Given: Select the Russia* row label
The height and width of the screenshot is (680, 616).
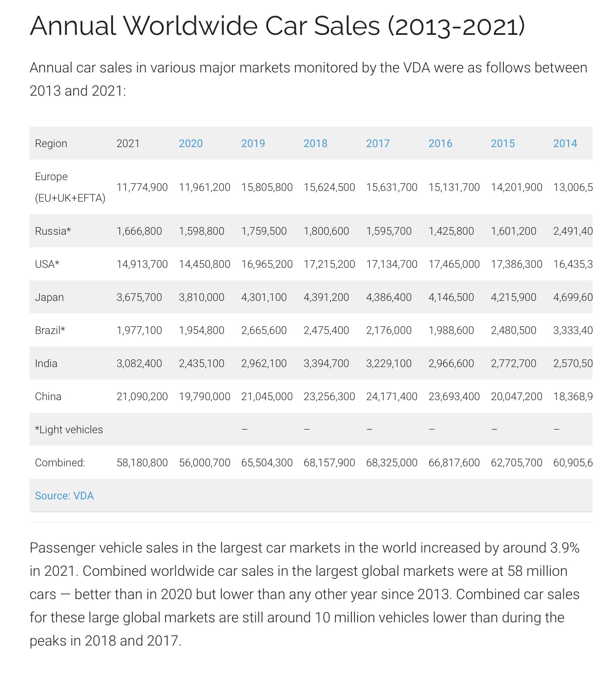Looking at the screenshot, I should tap(53, 231).
